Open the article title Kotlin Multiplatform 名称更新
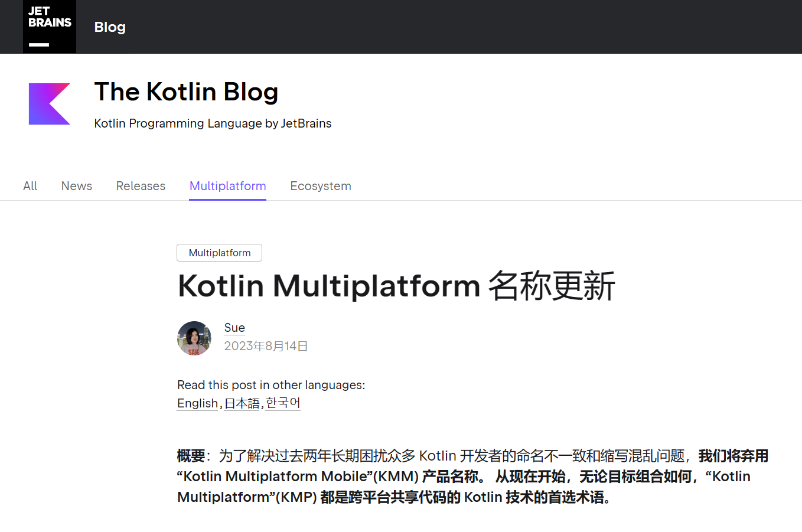The height and width of the screenshot is (532, 802). [397, 286]
